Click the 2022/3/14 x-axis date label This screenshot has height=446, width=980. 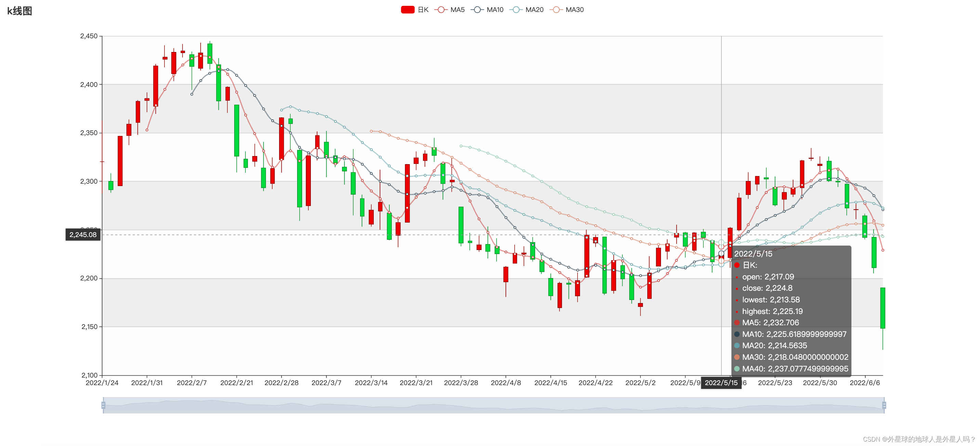pyautogui.click(x=371, y=383)
